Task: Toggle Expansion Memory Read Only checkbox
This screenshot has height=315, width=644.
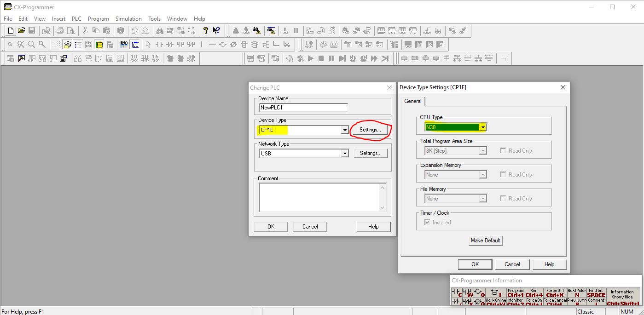Action: pyautogui.click(x=503, y=174)
